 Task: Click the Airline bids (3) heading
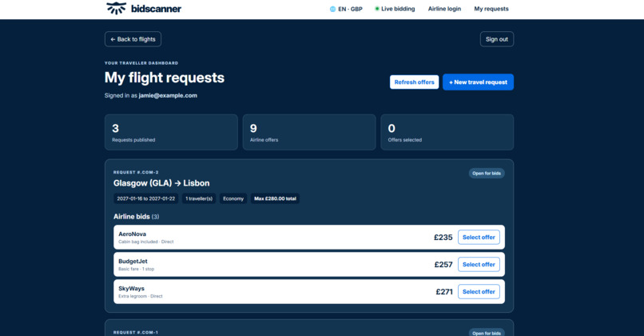pyautogui.click(x=137, y=216)
